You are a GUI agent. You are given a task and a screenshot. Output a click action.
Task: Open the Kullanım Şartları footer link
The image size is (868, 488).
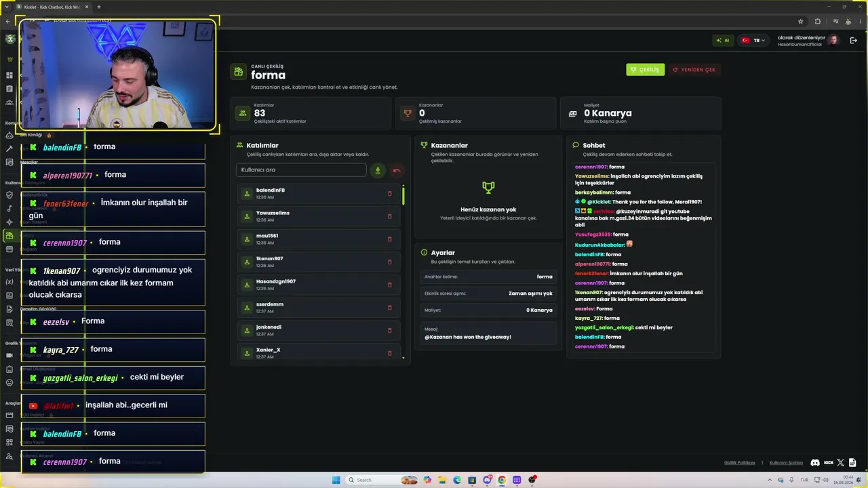pyautogui.click(x=786, y=463)
